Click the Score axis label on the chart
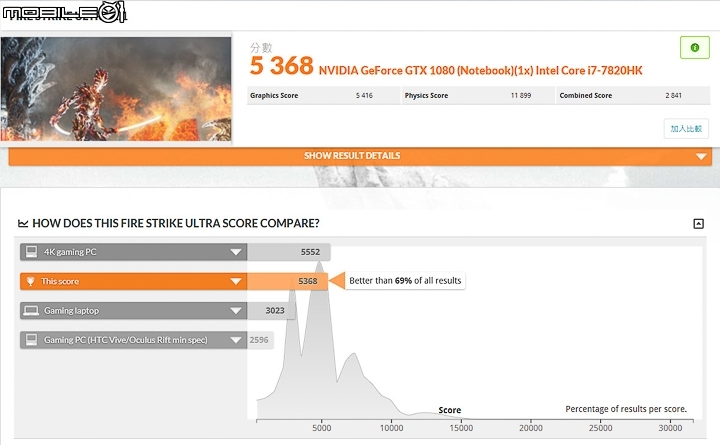720x445 pixels. coord(450,410)
